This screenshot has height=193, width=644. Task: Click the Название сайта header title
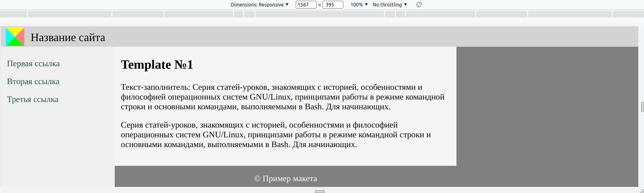pos(68,37)
